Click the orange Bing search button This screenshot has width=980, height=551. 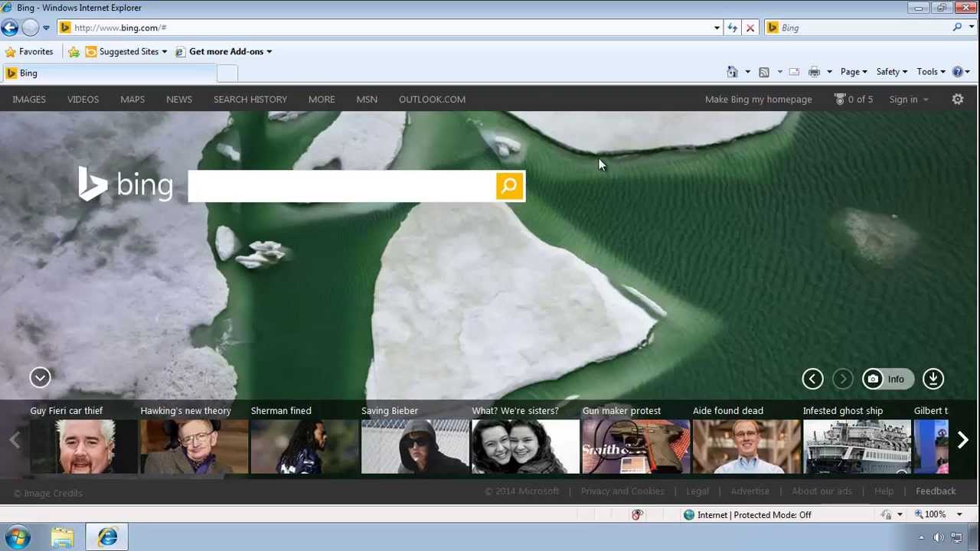(509, 186)
